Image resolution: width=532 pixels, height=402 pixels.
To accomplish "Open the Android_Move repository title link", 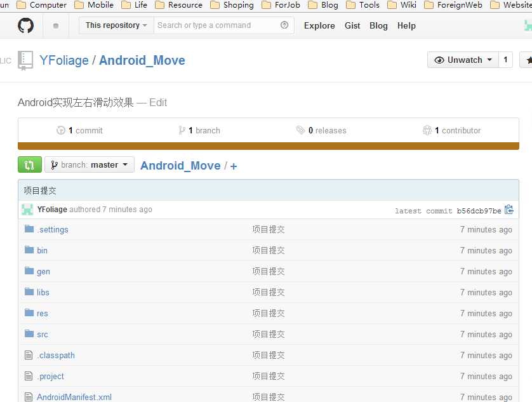I will pyautogui.click(x=142, y=60).
